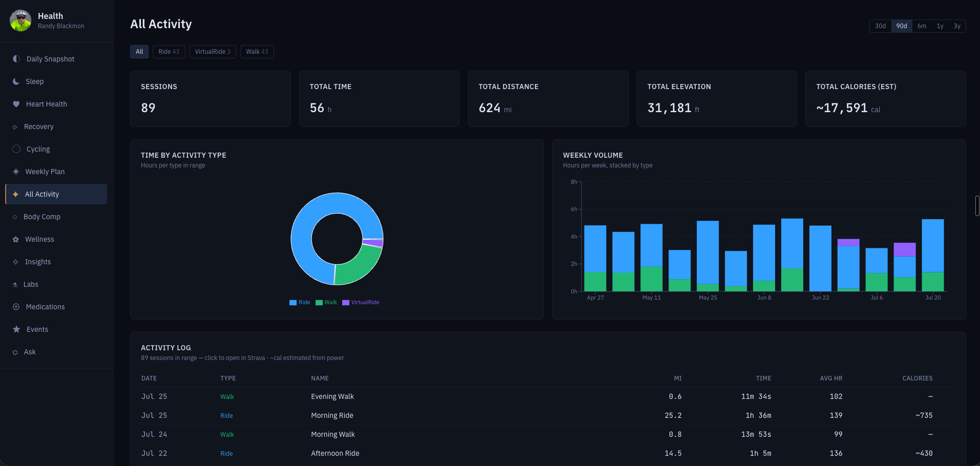The height and width of the screenshot is (466, 980).
Task: Open Weekly Plan in sidebar
Action: (x=56, y=172)
